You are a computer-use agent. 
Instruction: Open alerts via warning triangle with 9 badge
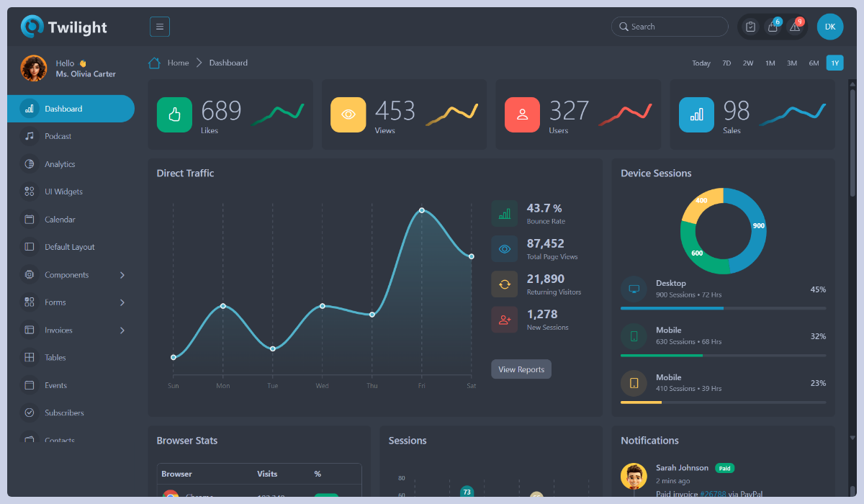coord(794,27)
